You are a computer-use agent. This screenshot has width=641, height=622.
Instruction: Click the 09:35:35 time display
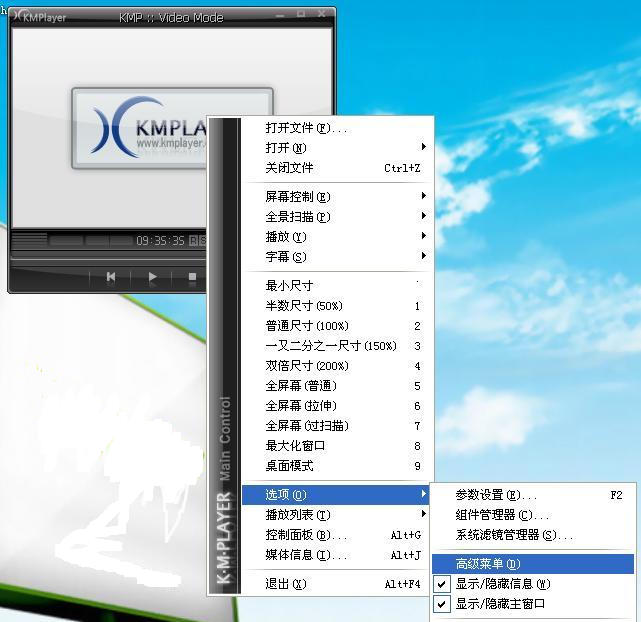(160, 241)
